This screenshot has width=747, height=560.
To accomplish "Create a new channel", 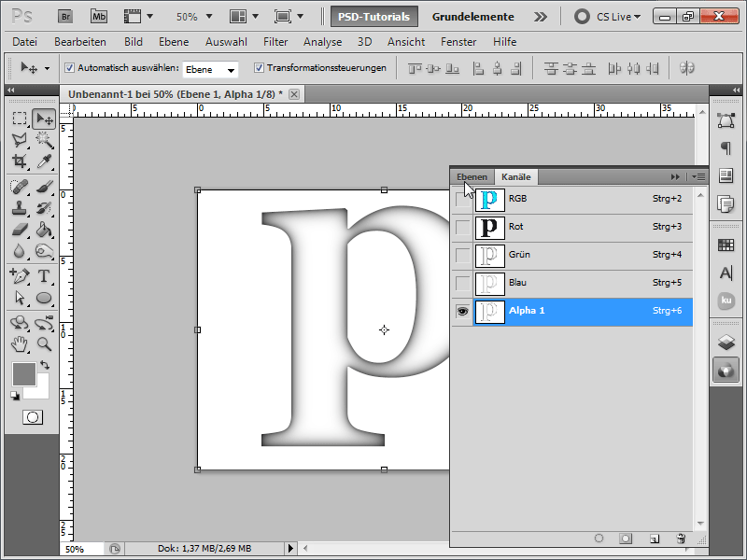I will point(655,539).
